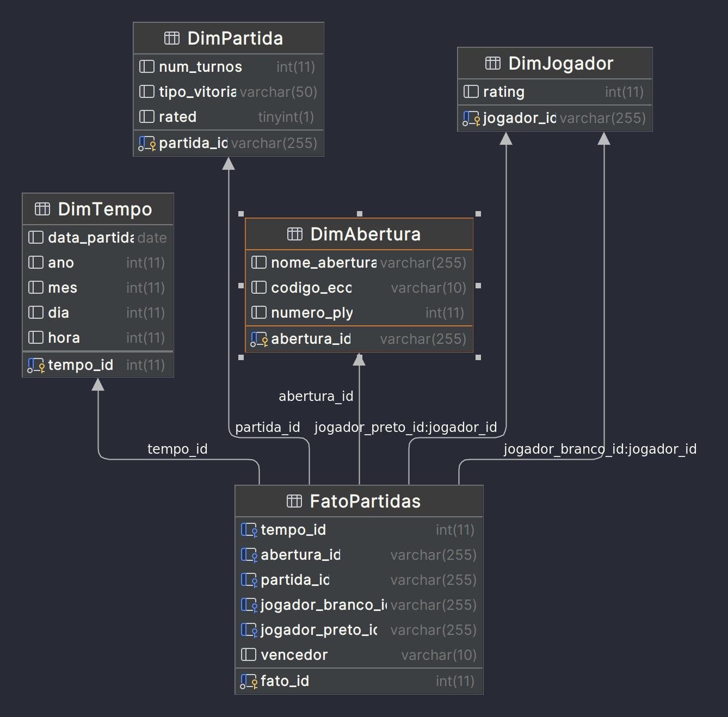Select the partida_id column name in FatoPartidas
Viewport: 728px width, 717px height.
[295, 580]
